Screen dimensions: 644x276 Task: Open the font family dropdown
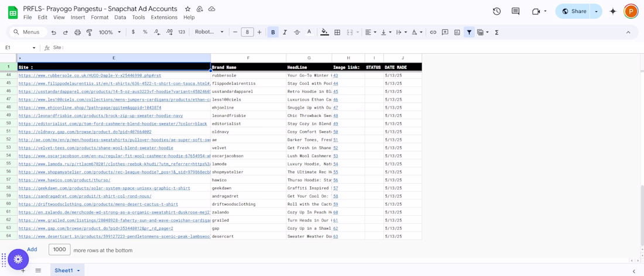pyautogui.click(x=209, y=32)
